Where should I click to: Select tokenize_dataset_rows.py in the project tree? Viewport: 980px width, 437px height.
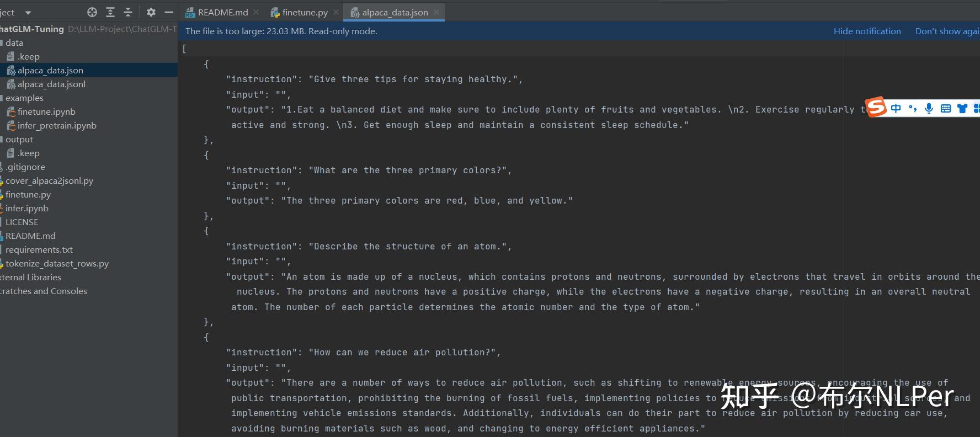(57, 264)
